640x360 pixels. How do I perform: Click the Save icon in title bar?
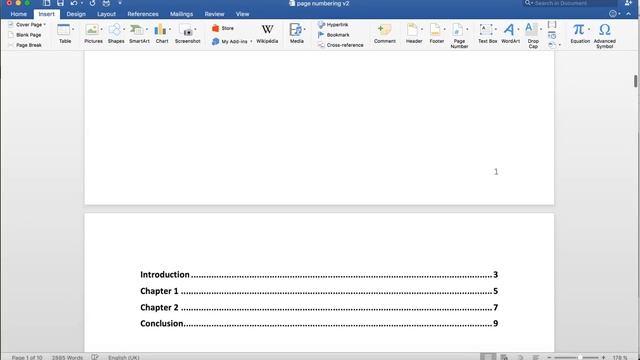coord(60,3)
